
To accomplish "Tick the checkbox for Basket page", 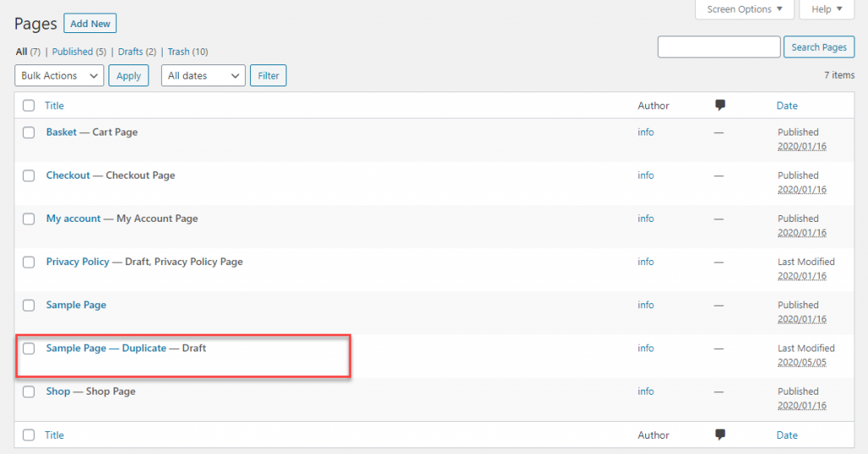I will click(x=29, y=132).
